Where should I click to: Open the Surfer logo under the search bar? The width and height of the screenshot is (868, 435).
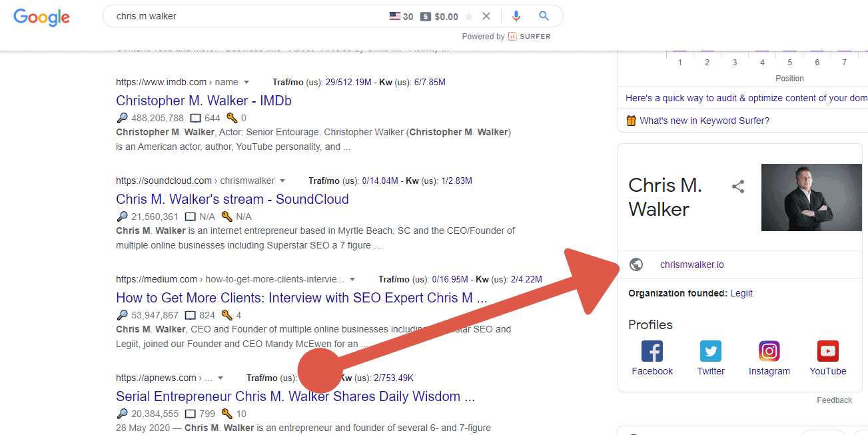530,37
